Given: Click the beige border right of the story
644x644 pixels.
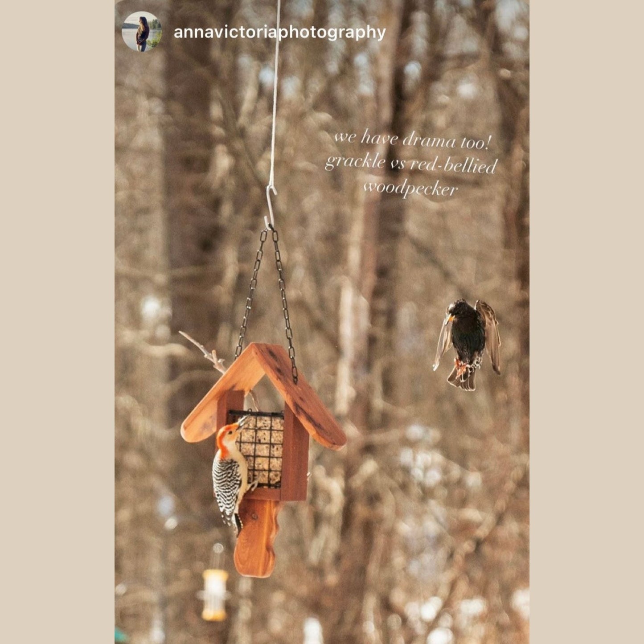Looking at the screenshot, I should pyautogui.click(x=587, y=322).
